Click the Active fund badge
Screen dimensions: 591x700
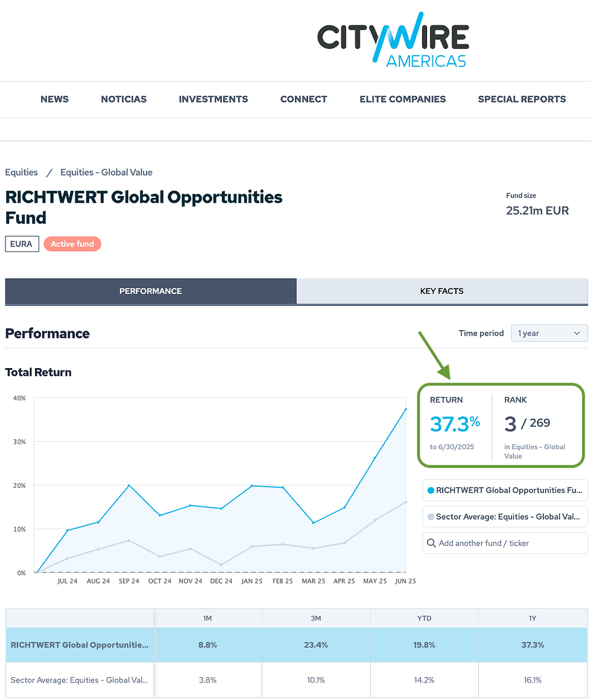point(72,244)
